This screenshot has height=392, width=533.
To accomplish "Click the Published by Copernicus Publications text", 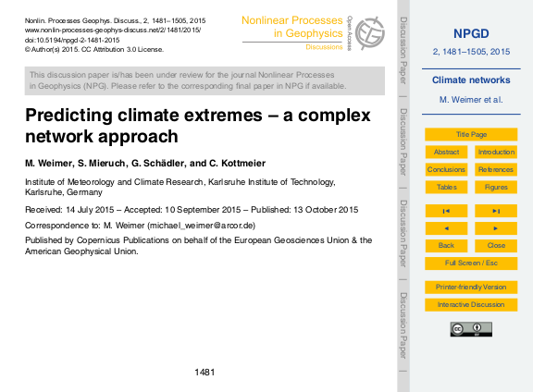I will (x=199, y=246).
